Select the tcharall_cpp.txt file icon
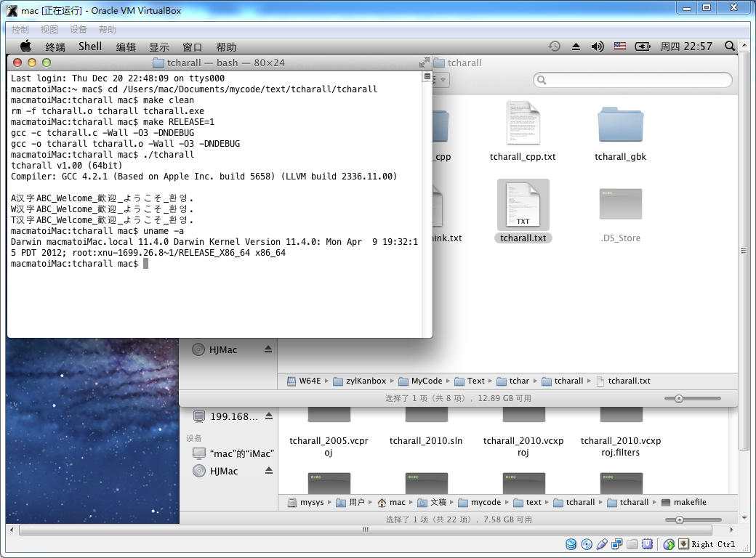The height and width of the screenshot is (558, 756). pos(523,123)
